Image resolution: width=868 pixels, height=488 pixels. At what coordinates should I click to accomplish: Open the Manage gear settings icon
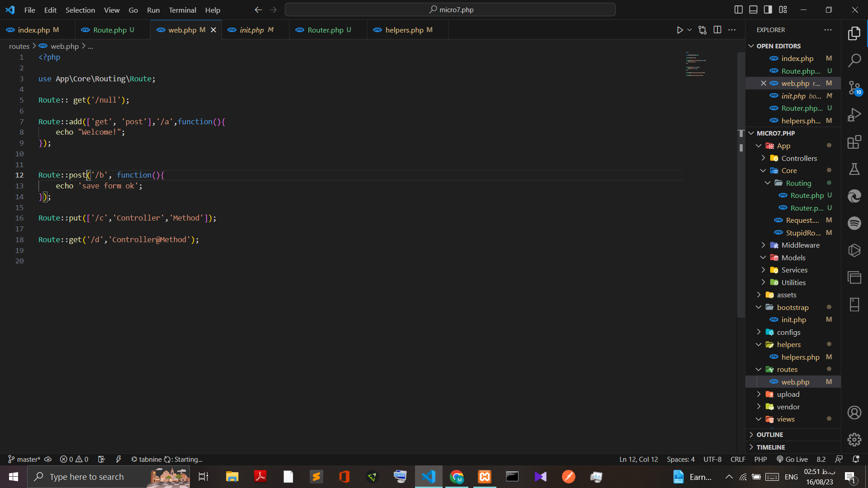click(854, 440)
